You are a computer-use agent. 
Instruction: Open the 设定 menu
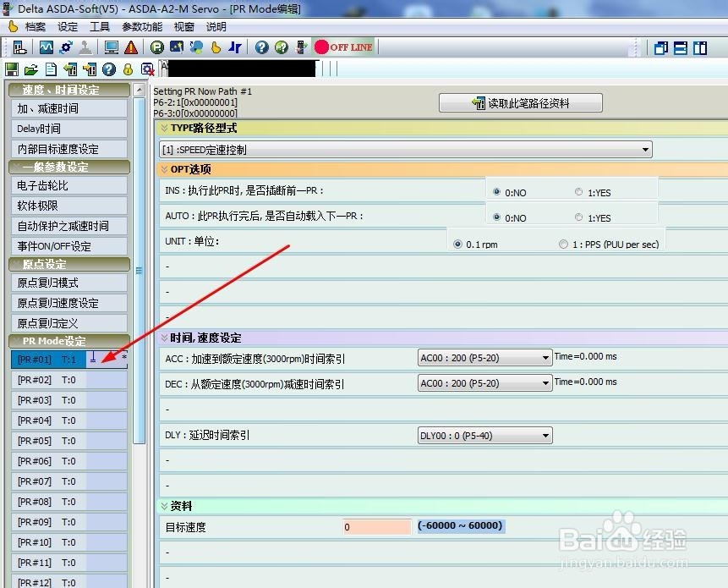[x=68, y=27]
